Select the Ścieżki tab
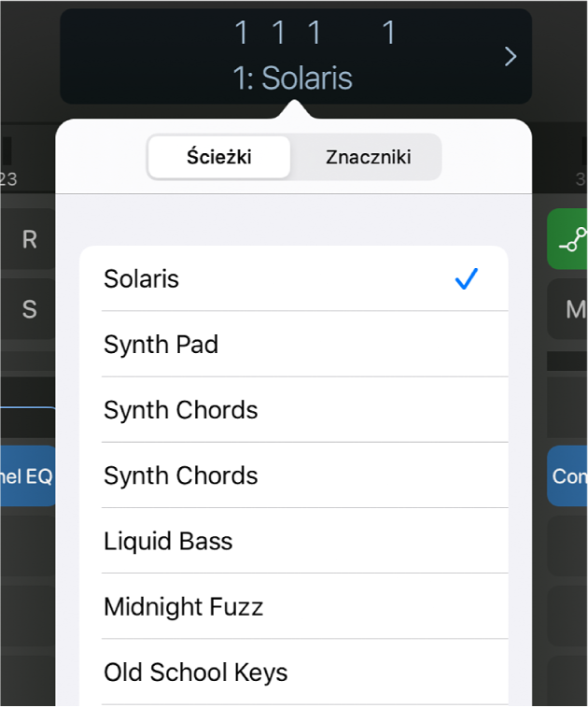Viewport: 588px width, 708px height. (219, 157)
